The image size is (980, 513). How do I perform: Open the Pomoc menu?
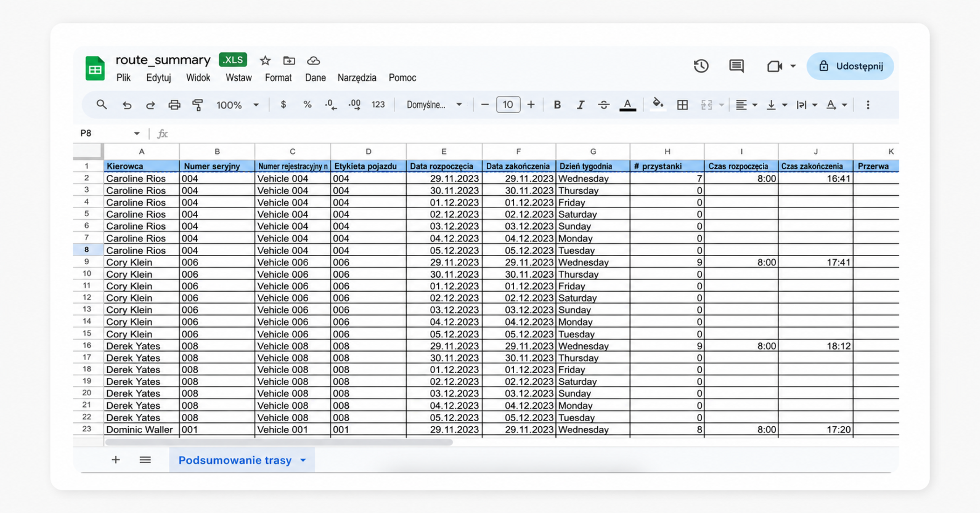(402, 78)
